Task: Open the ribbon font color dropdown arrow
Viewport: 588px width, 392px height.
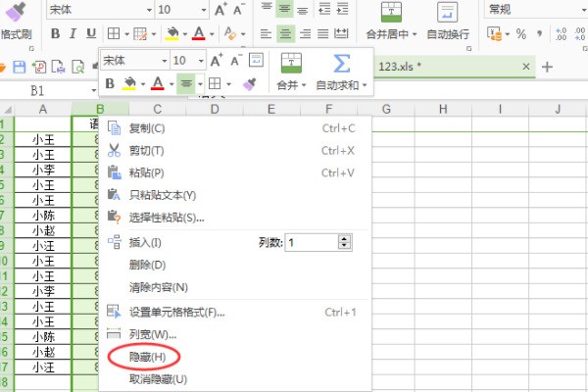Action: [x=212, y=34]
